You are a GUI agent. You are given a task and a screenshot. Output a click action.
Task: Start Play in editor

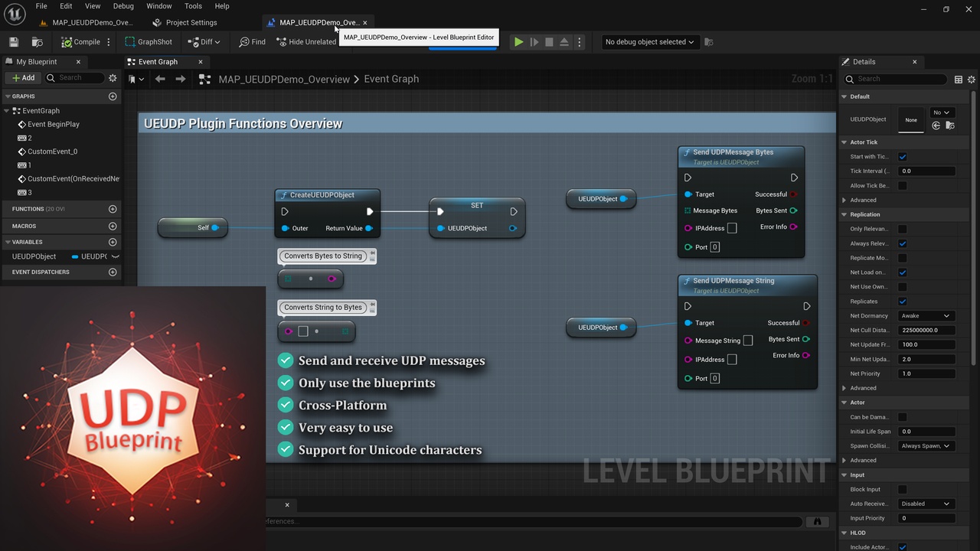[518, 42]
